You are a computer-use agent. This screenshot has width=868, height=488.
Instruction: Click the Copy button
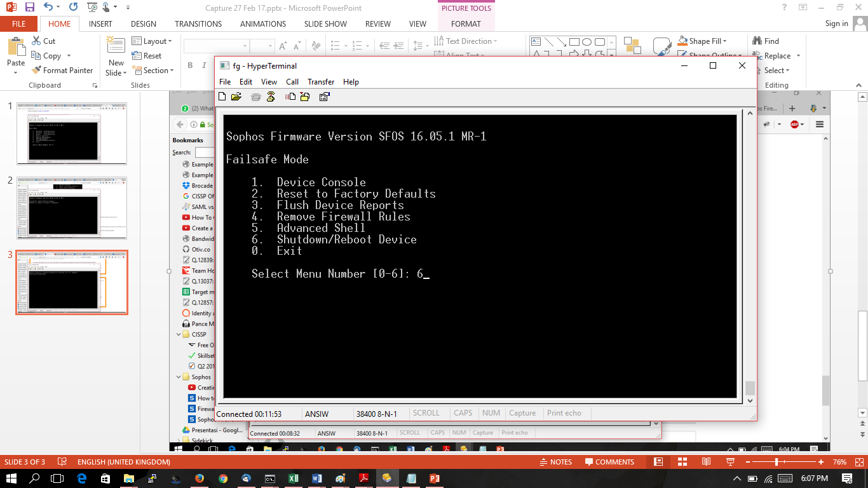click(x=46, y=56)
